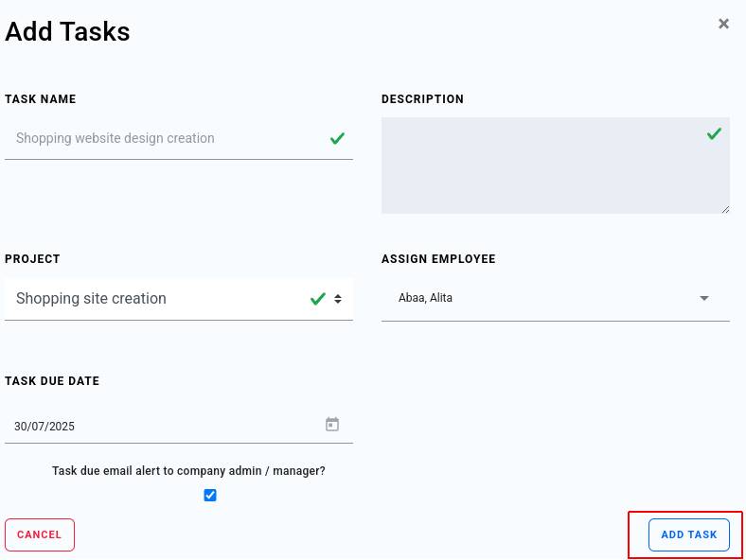This screenshot has height=560, width=746.
Task: Click inside the Description text area
Action: [555, 166]
